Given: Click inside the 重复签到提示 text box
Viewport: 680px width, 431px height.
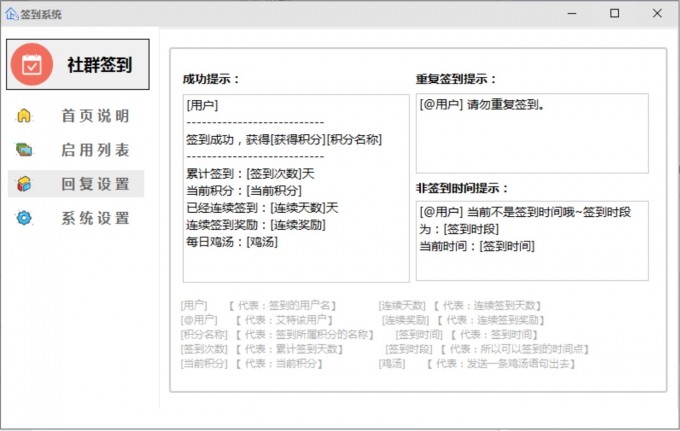Looking at the screenshot, I should pyautogui.click(x=532, y=133).
